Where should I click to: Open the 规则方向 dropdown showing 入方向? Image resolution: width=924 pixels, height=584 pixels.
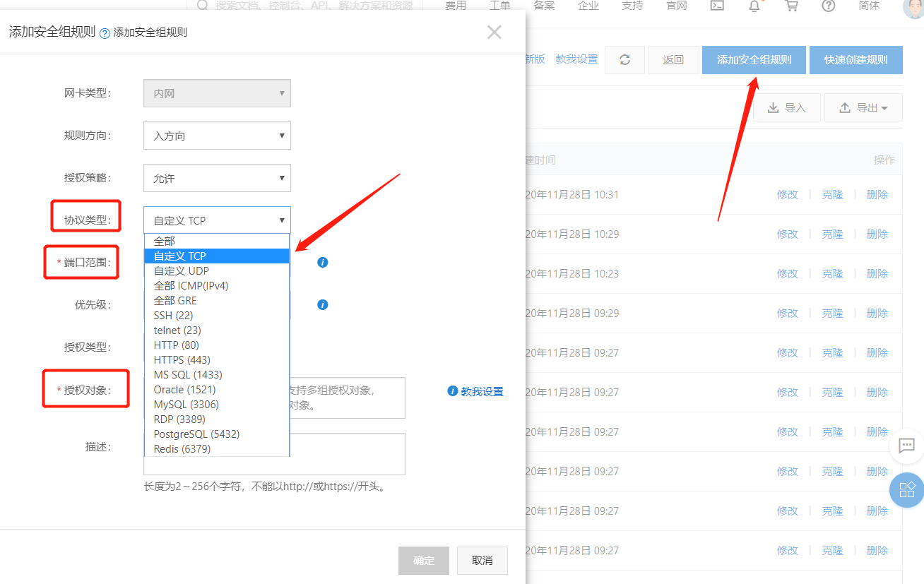[x=217, y=136]
